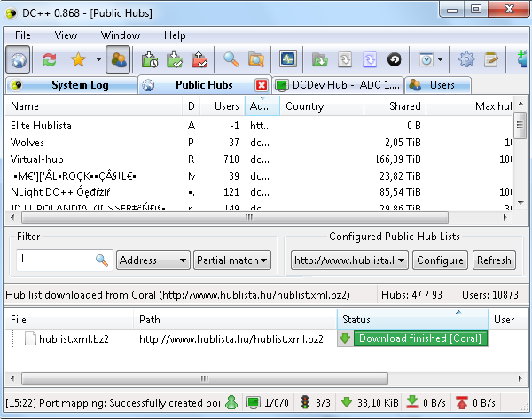The width and height of the screenshot is (532, 419).
Task: Sort hubs by the Name column header
Action: (x=94, y=106)
